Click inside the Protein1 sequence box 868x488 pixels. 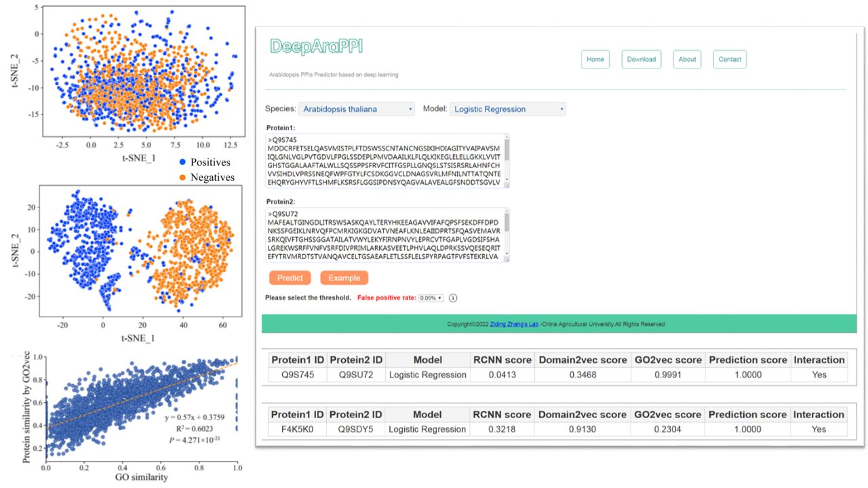coord(380,159)
